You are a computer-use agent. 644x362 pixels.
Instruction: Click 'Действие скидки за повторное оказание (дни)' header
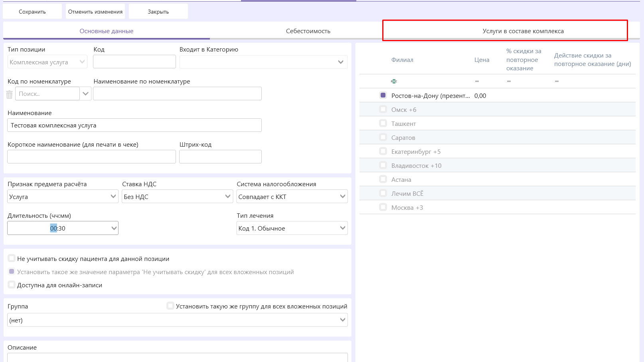(x=593, y=60)
